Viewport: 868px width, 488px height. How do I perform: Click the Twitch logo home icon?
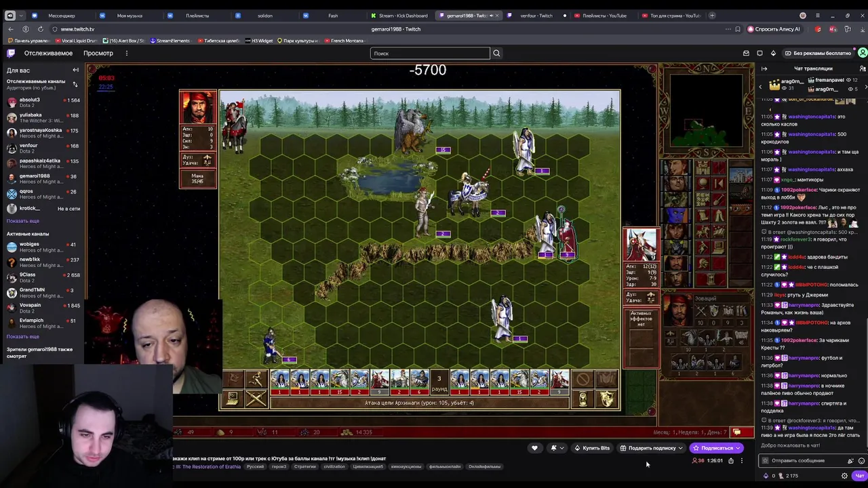[x=11, y=53]
